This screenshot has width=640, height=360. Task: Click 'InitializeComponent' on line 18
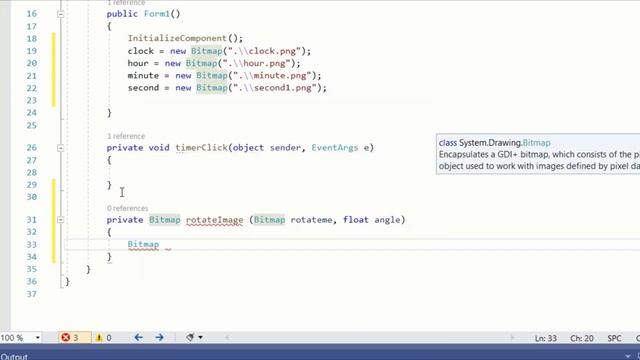[x=177, y=38]
